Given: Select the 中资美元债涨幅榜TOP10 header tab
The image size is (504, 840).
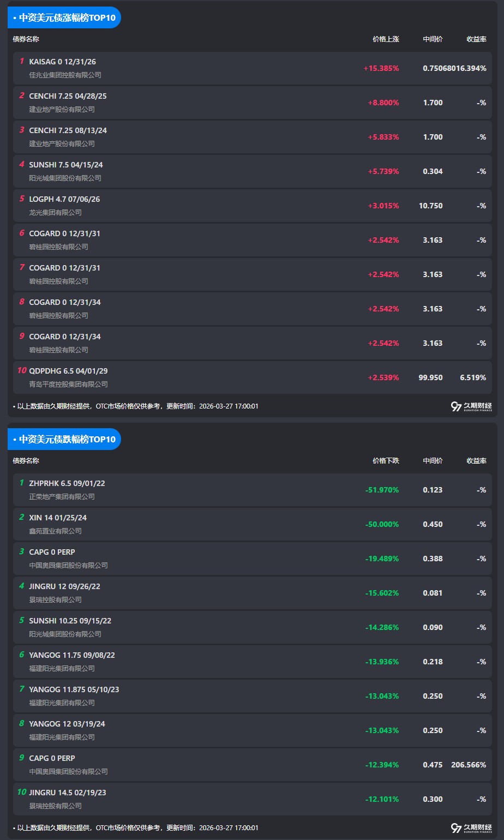Looking at the screenshot, I should click(64, 17).
